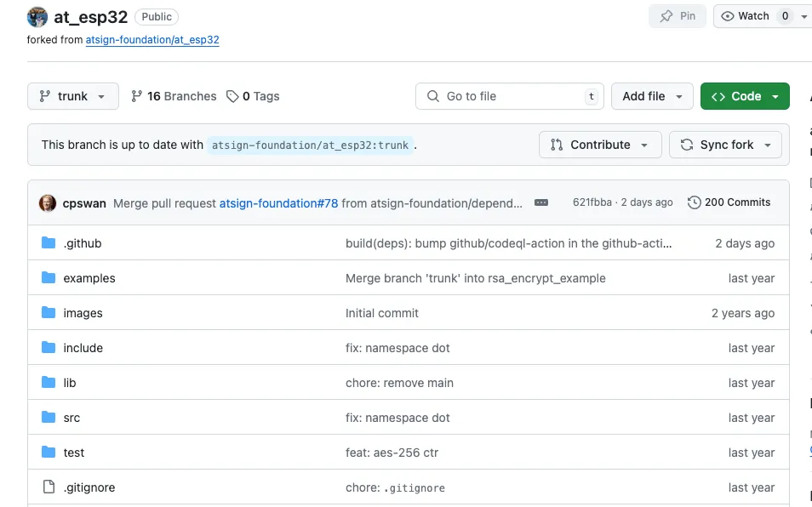Open the include folder
Viewport: 812px width, 507px height.
point(83,348)
